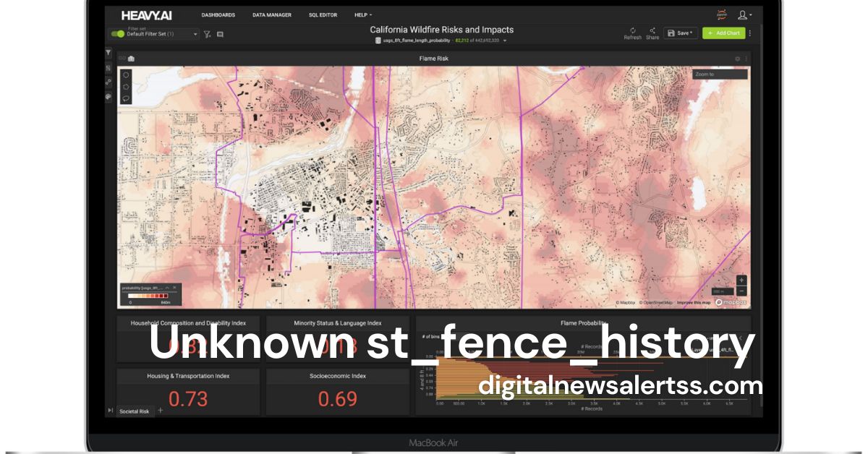Open dashboard more options kebab menu
Image resolution: width=868 pixels, height=454 pixels.
pyautogui.click(x=750, y=33)
